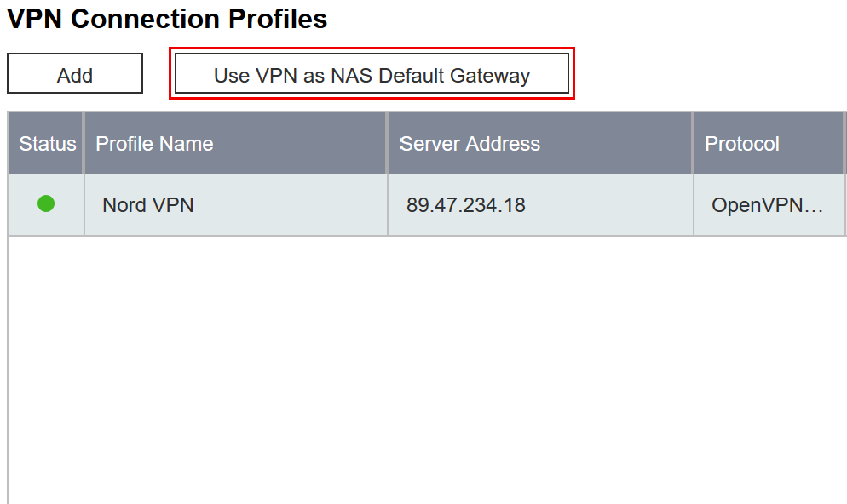Viewport: 847px width, 504px height.
Task: Select the Server Address column header
Action: coord(470,144)
